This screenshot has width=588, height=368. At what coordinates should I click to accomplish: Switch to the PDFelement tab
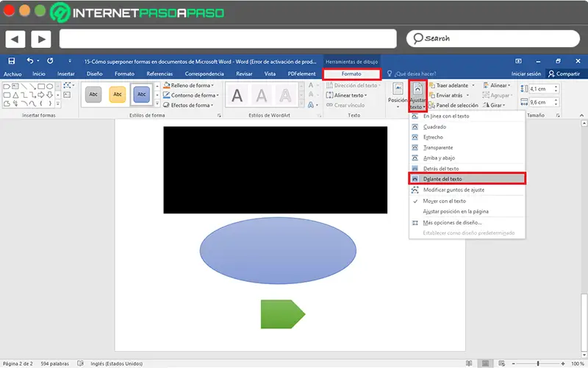[301, 74]
